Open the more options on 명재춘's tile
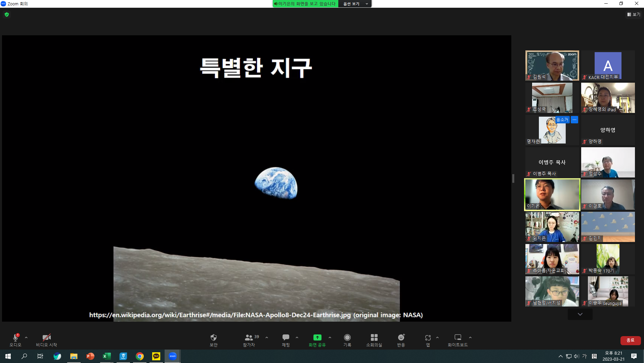This screenshot has width=644, height=363. 574,120
